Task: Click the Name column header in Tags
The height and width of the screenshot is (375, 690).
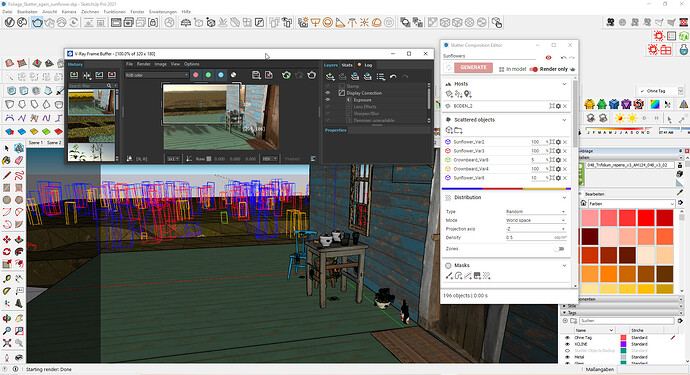Action: [594, 330]
